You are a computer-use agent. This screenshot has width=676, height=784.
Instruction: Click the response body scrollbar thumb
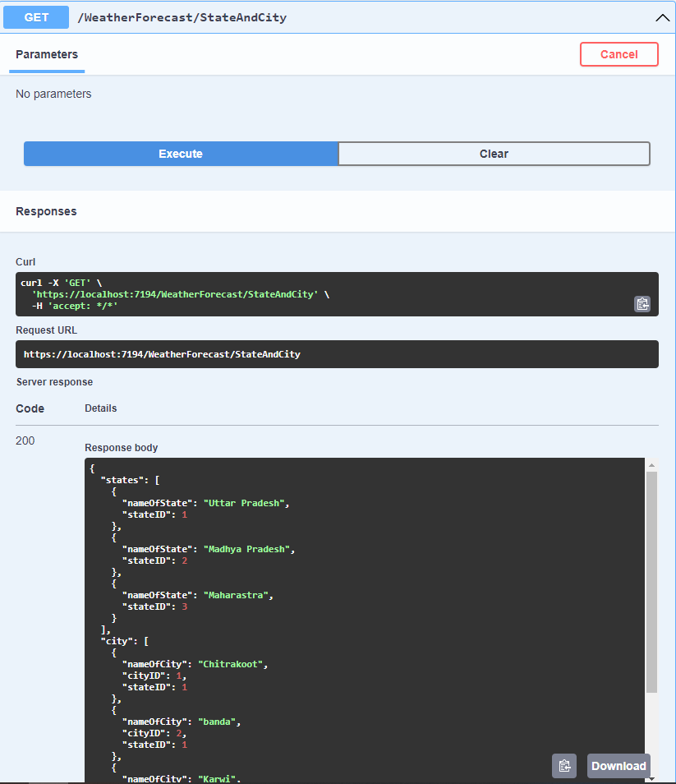[x=651, y=582]
